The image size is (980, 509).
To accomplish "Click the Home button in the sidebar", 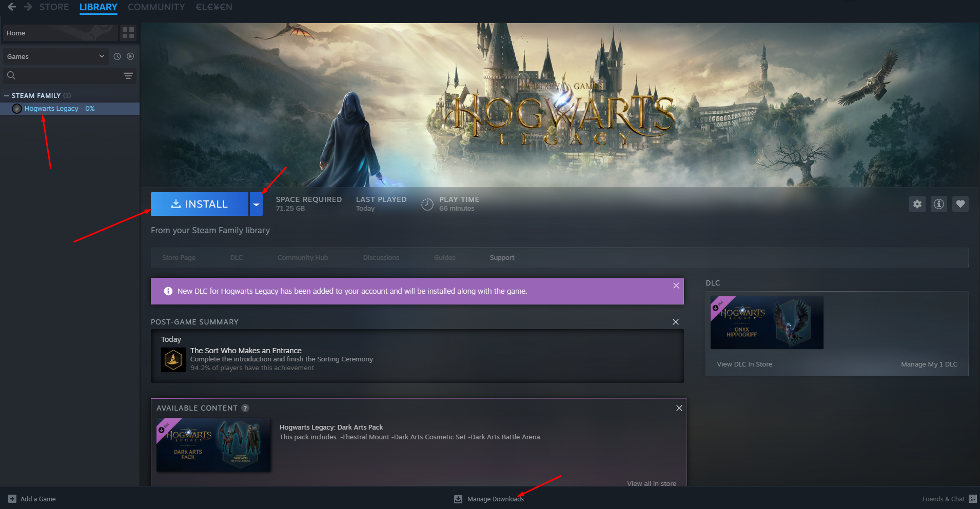I will point(60,33).
